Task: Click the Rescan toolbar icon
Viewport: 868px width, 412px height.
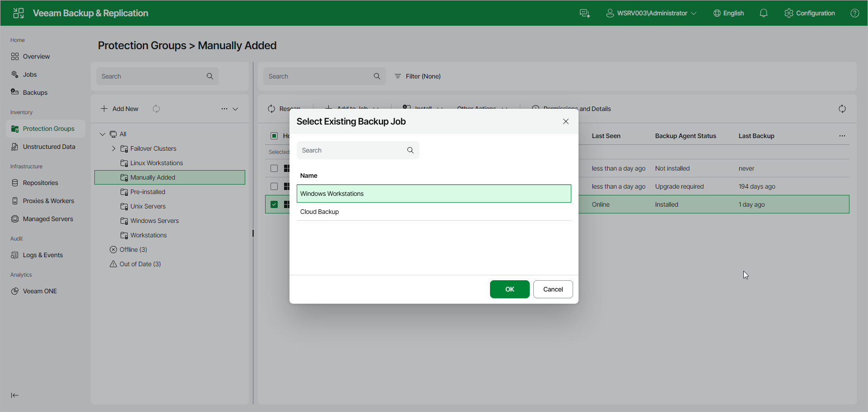Action: 271,109
